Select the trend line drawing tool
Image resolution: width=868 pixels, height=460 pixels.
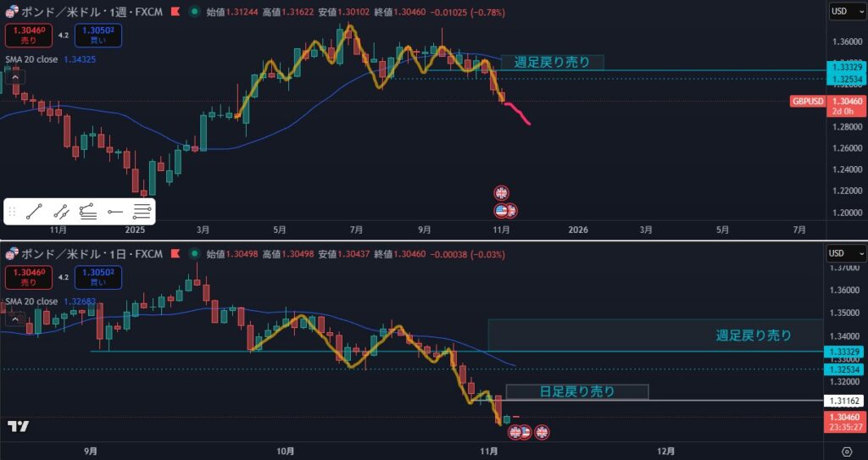[x=34, y=212]
